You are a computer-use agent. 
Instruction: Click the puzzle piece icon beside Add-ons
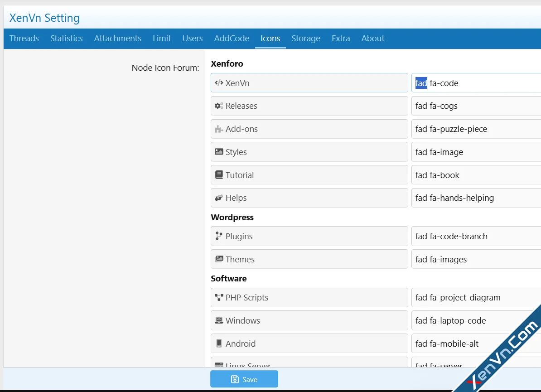pos(219,129)
